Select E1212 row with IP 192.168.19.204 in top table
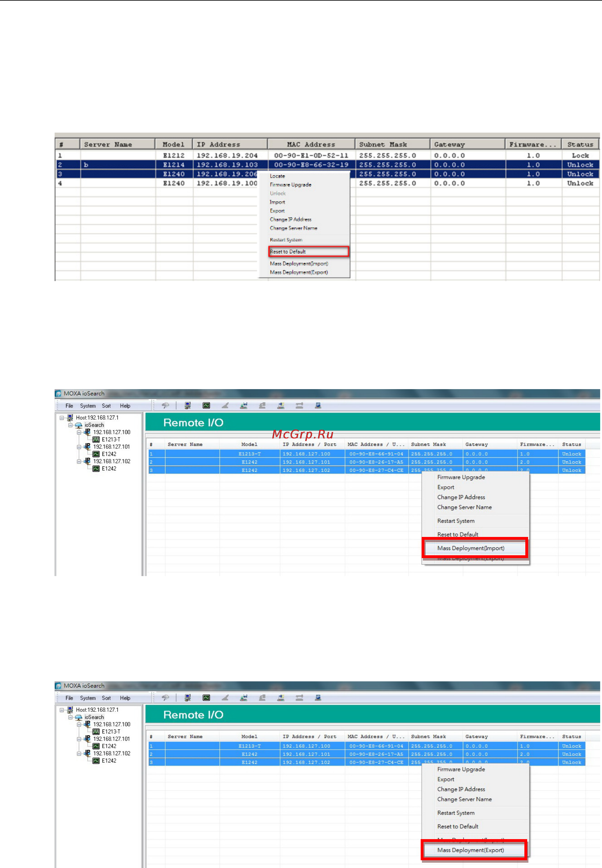This screenshot has width=602, height=868. click(327, 155)
